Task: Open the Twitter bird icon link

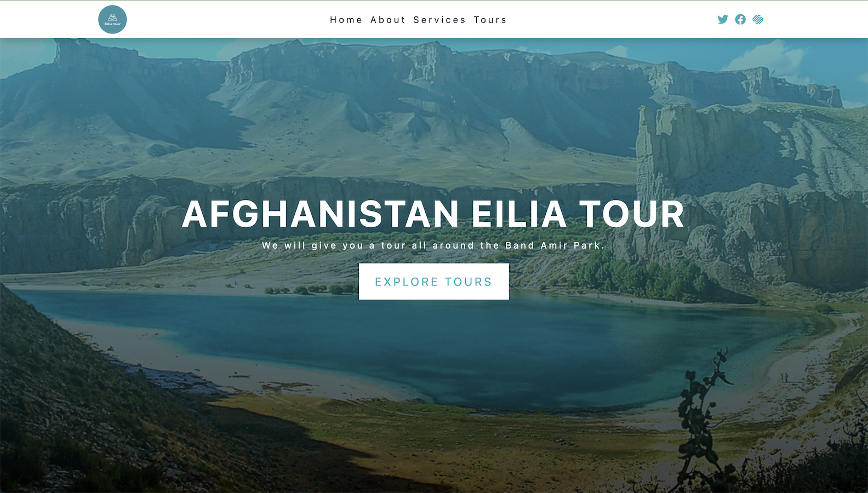Action: pyautogui.click(x=723, y=20)
